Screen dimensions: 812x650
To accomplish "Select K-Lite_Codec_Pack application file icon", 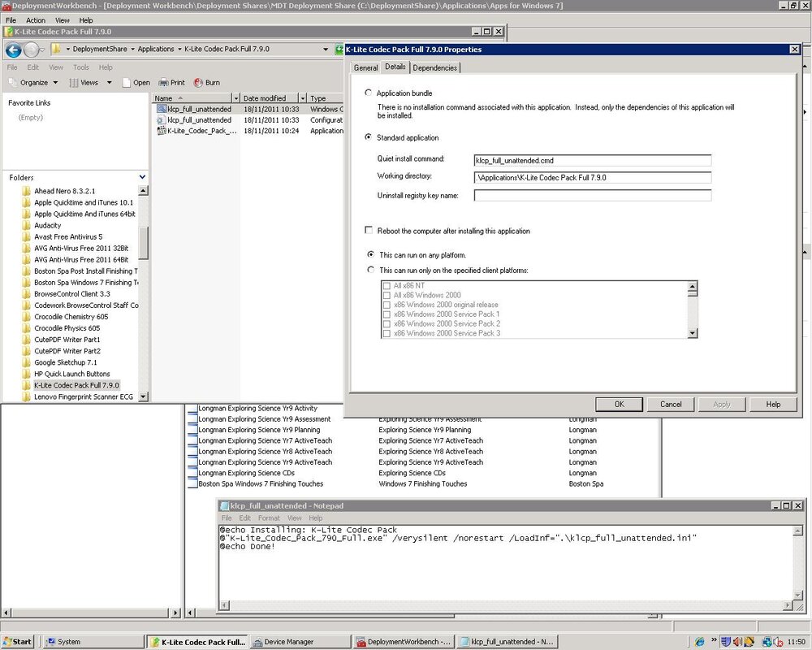I will [161, 131].
